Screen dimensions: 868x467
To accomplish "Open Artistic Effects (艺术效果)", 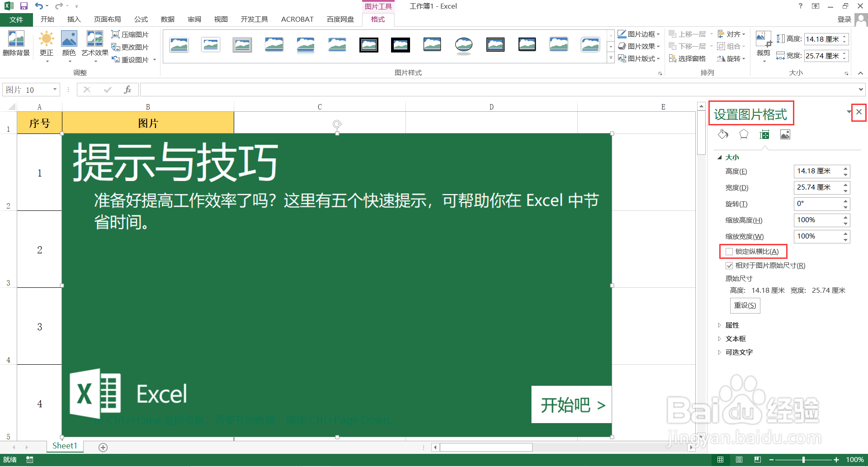I will (x=95, y=45).
